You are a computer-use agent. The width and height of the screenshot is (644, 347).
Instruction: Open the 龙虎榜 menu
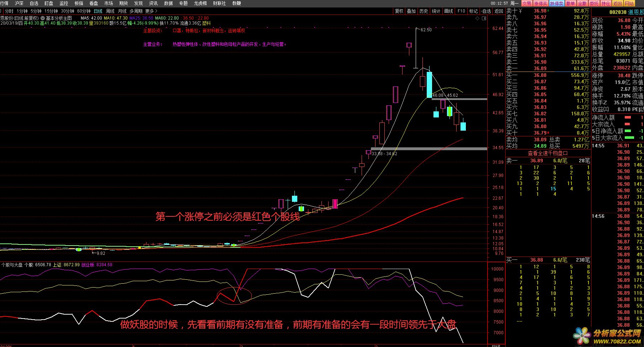point(200,3)
